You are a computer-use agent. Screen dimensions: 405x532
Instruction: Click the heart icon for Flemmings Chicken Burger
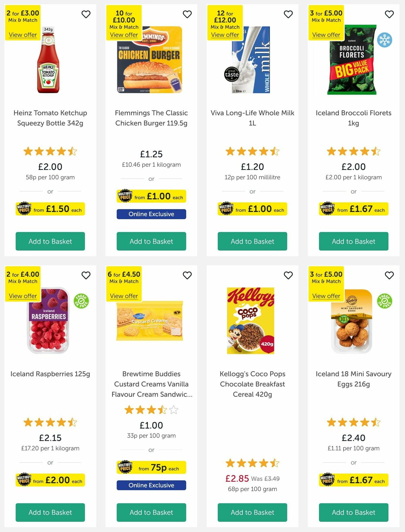[x=187, y=15]
